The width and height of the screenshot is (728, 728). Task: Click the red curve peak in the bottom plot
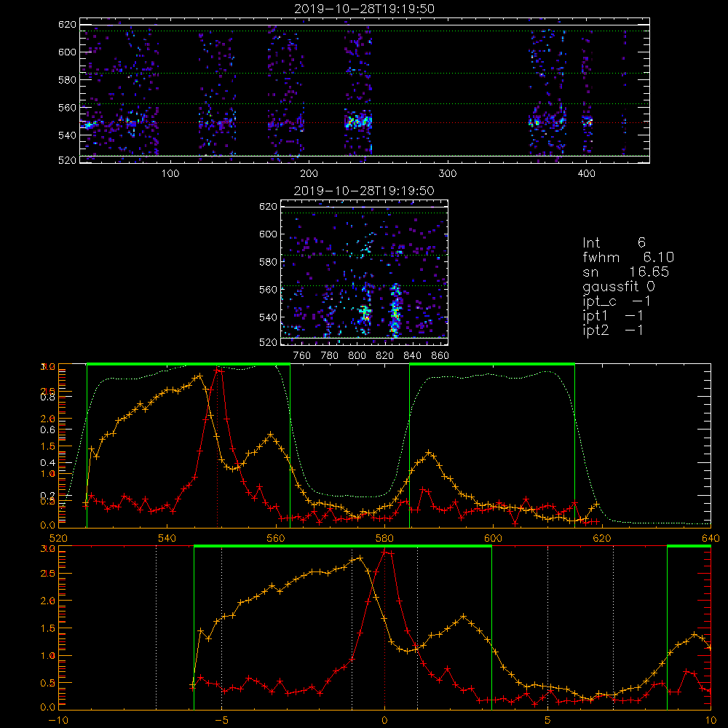[x=384, y=552]
